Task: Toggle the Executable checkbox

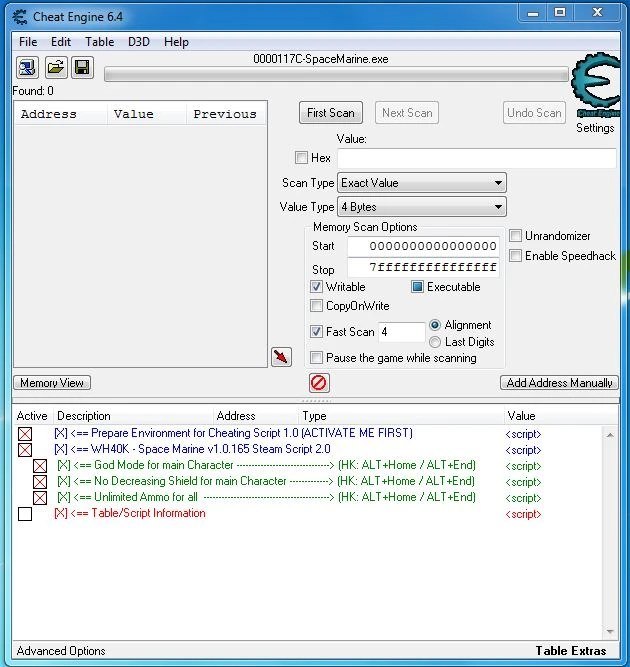Action: (x=417, y=287)
